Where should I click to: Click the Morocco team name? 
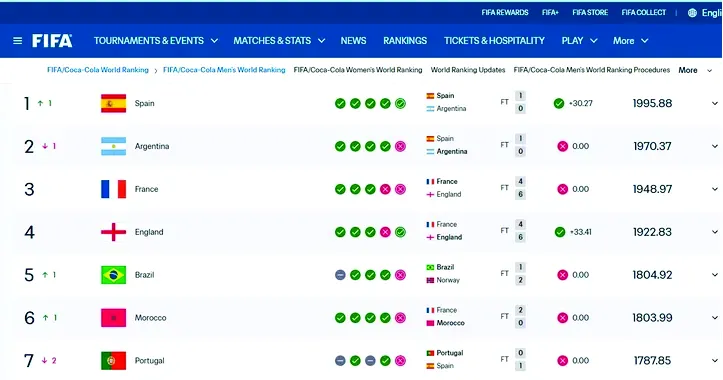(x=150, y=318)
